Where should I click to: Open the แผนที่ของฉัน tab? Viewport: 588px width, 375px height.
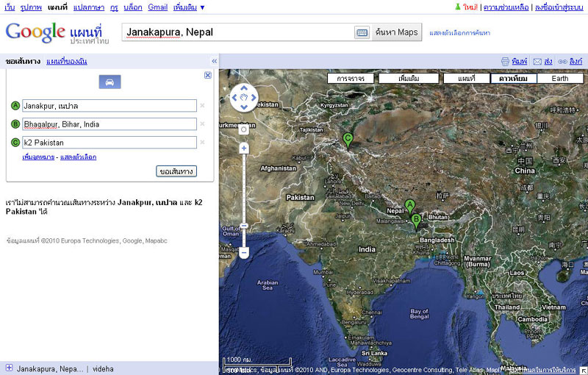[66, 61]
